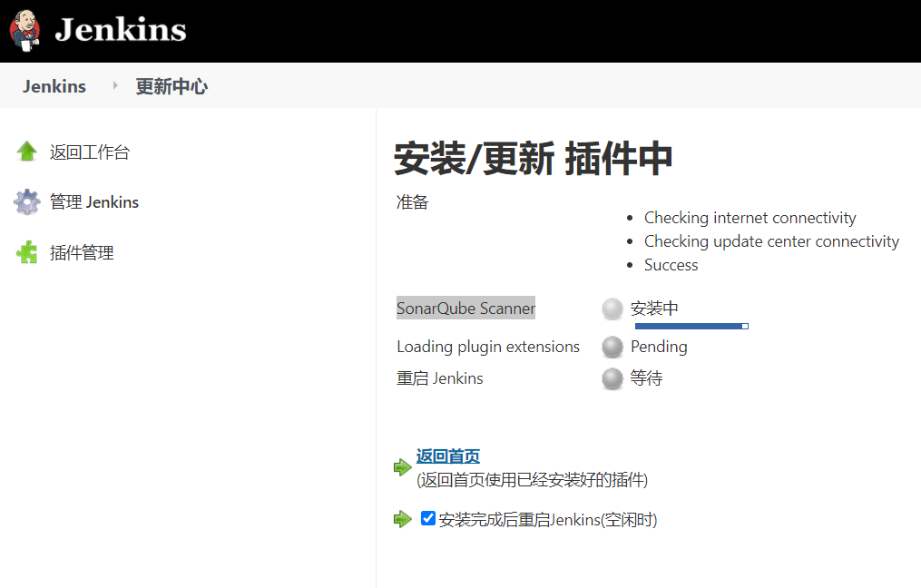Click the SonarQube install progress bar
The height and width of the screenshot is (588, 921).
pos(691,326)
